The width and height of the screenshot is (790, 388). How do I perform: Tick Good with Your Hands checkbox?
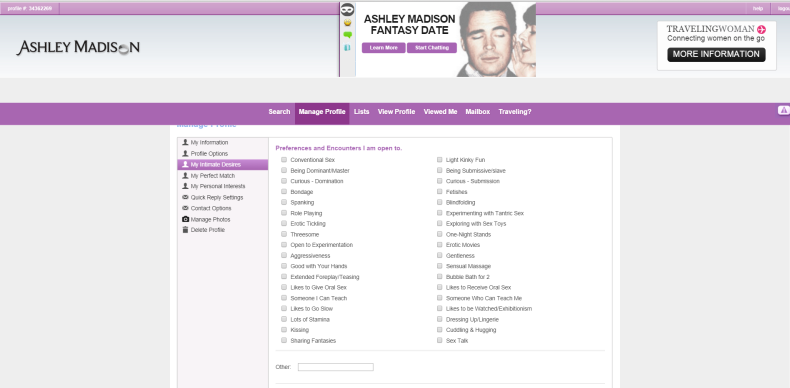284,266
